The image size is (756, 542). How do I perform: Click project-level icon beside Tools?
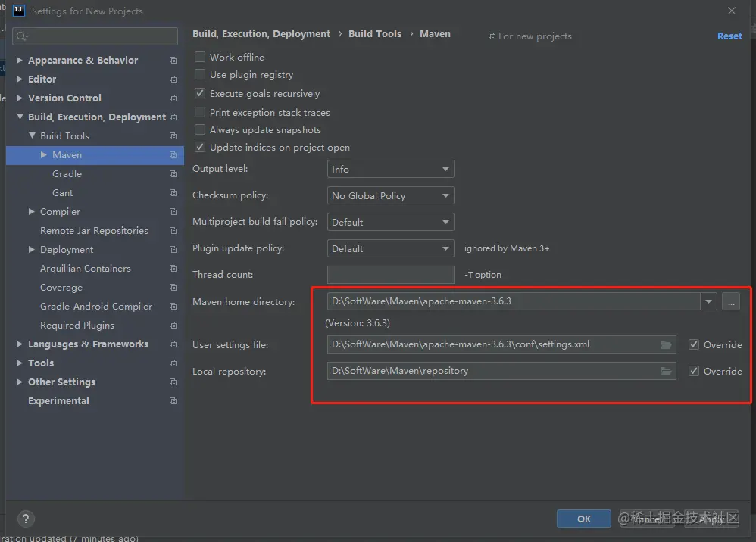(x=173, y=363)
